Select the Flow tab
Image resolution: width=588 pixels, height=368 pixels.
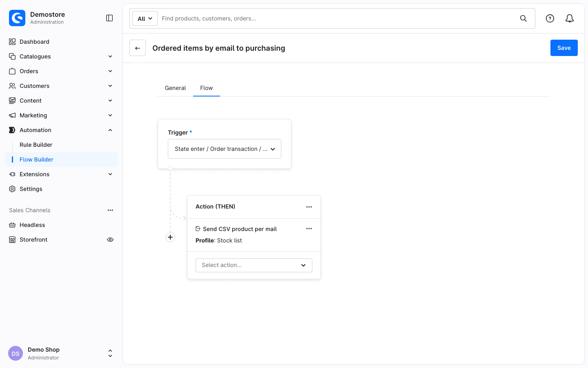206,88
